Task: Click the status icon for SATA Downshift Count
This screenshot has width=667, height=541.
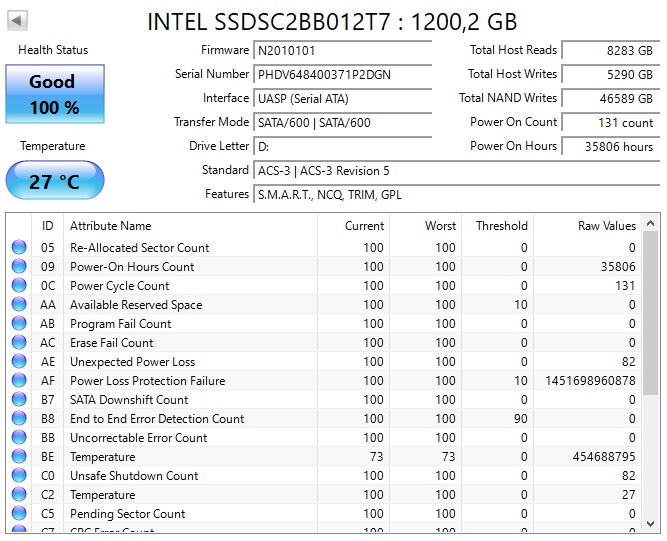Action: [19, 399]
